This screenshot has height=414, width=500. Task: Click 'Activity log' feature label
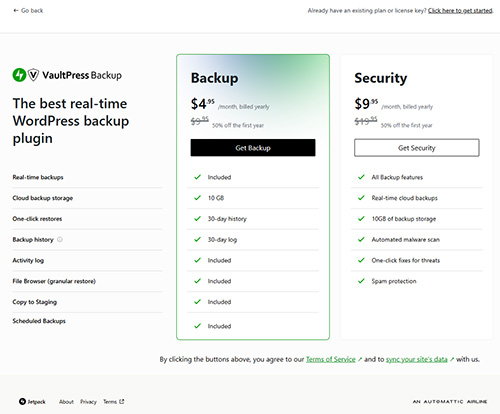pos(28,260)
